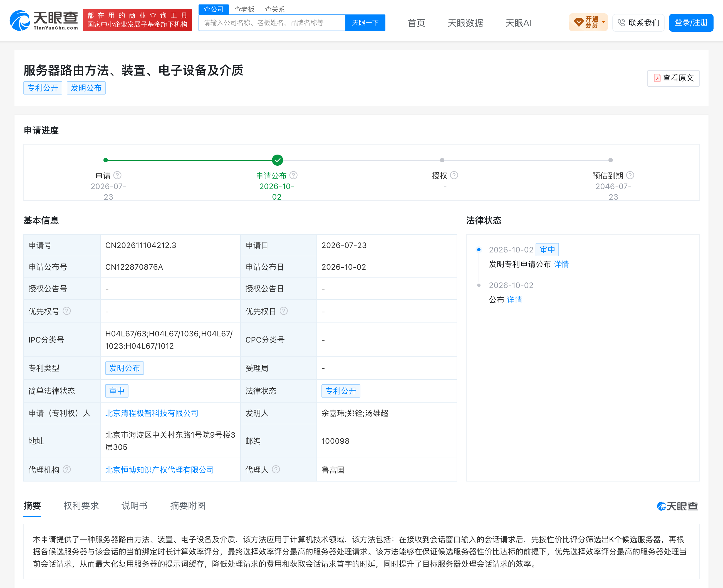
Task: Click question icon beside 代理机构
Action: pos(67,469)
